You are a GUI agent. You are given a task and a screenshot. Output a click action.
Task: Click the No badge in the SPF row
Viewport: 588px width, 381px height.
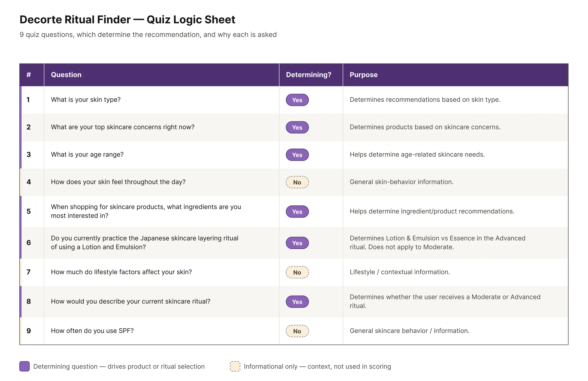pos(297,331)
